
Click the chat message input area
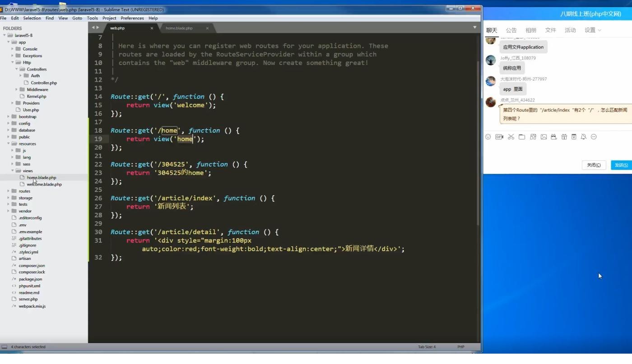click(x=558, y=150)
